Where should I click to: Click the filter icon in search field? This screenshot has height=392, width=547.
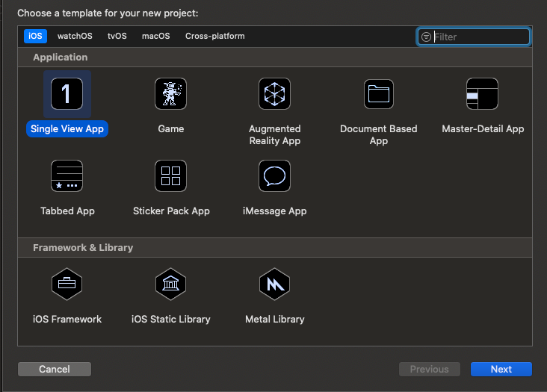coord(426,37)
